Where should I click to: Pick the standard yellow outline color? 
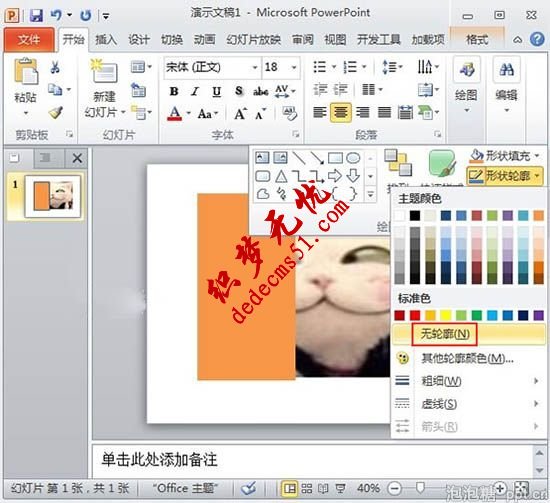[x=446, y=315]
